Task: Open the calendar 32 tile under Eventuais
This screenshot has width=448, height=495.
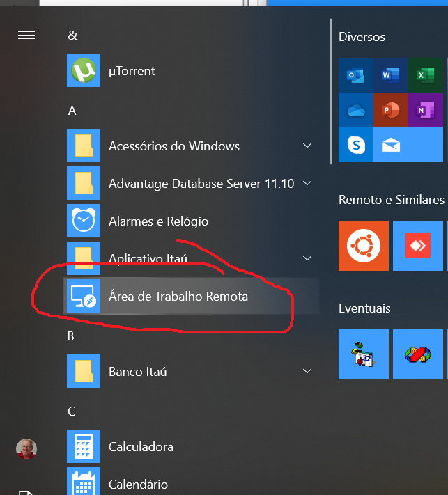Action: 364,354
